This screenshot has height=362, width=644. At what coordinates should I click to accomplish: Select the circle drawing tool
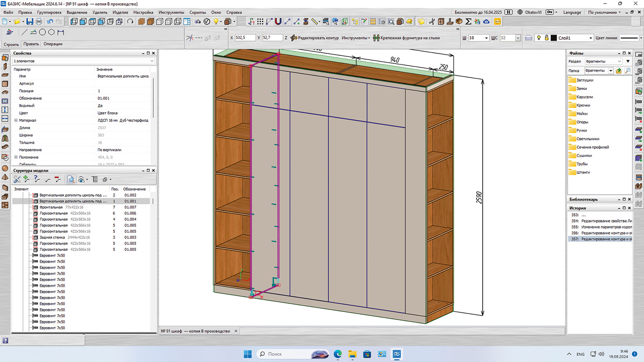click(x=42, y=32)
